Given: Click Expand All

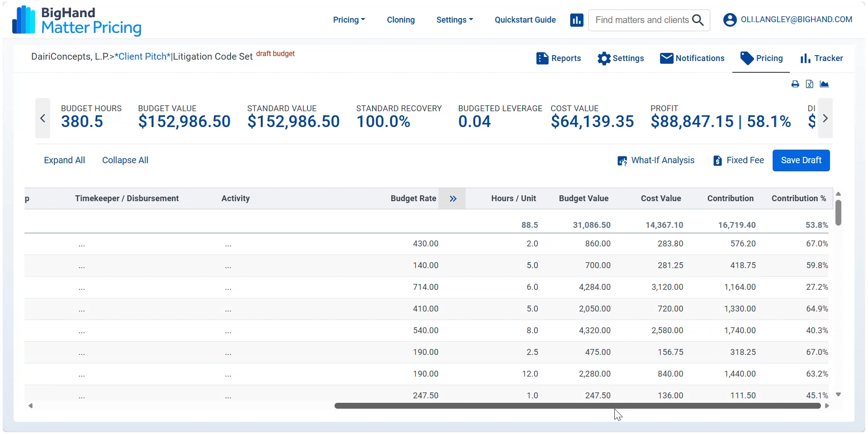Looking at the screenshot, I should point(64,160).
